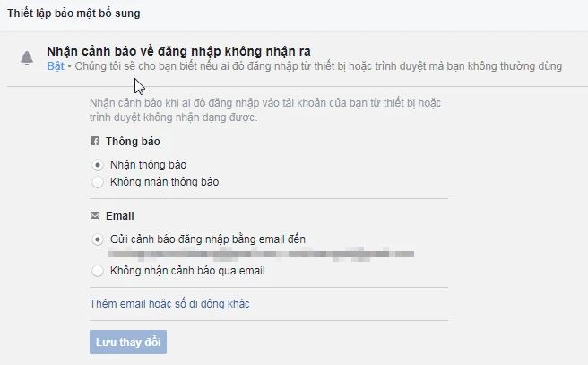Choose the 'Không nhận thông báo' radio option

98,182
